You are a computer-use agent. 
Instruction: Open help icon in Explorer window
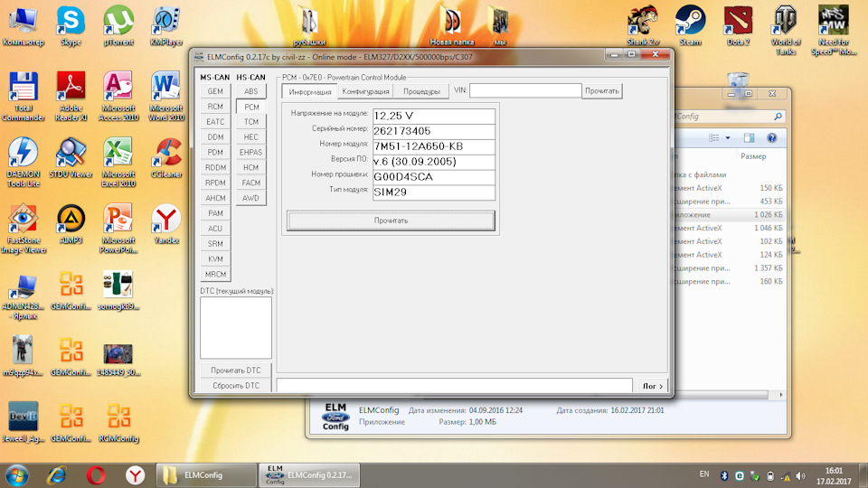pyautogui.click(x=771, y=137)
